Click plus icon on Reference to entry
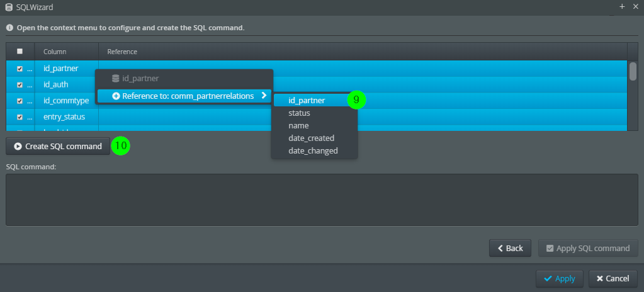 (x=116, y=96)
